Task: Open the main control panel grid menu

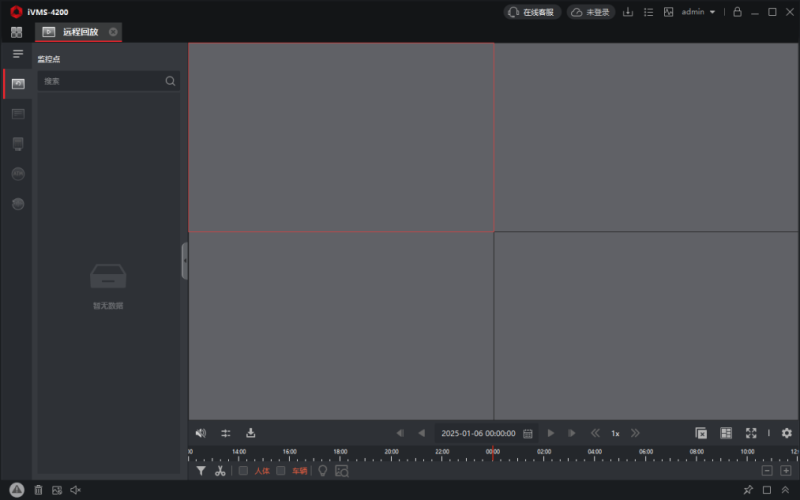Action: tap(17, 32)
